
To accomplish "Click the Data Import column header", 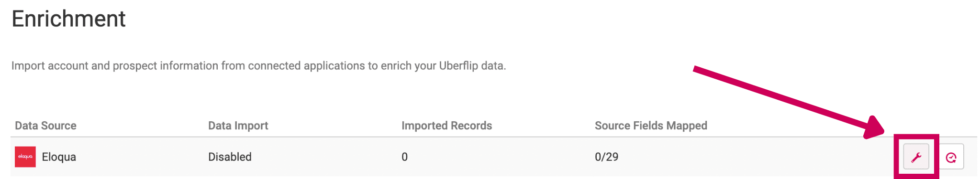I will [x=238, y=126].
